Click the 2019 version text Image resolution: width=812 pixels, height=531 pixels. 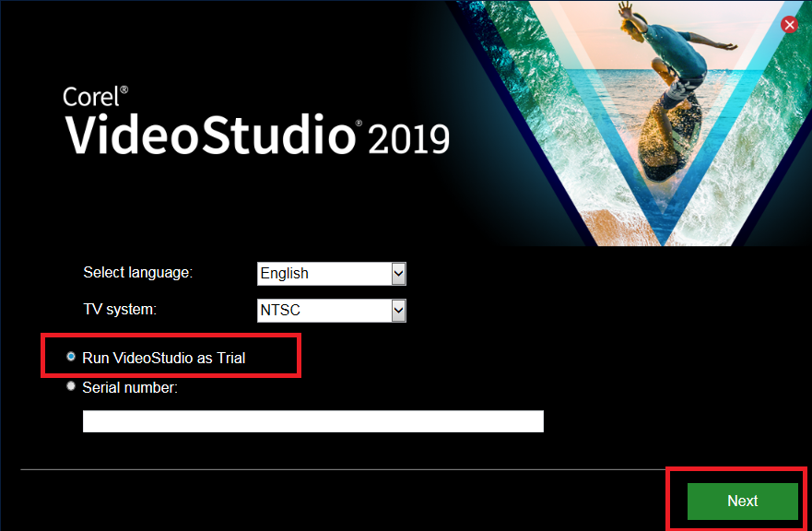coord(408,139)
